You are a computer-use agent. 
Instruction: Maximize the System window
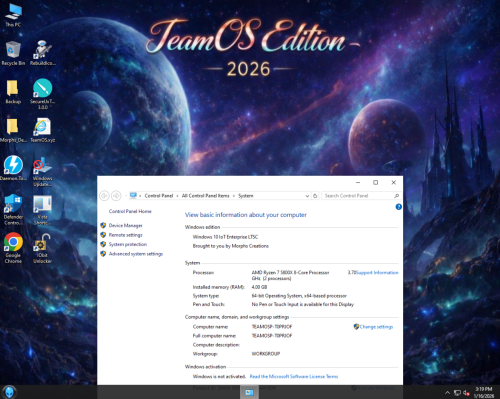[376, 182]
